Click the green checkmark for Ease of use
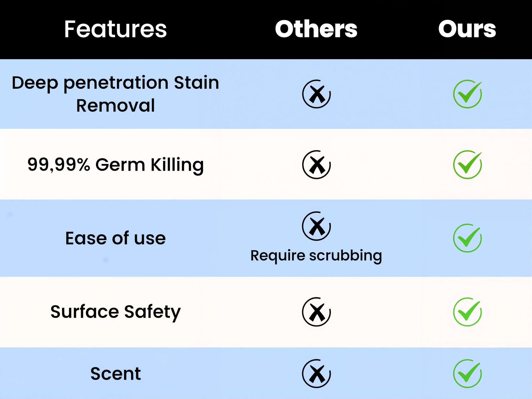Screen dimensions: 532x399 467,238
